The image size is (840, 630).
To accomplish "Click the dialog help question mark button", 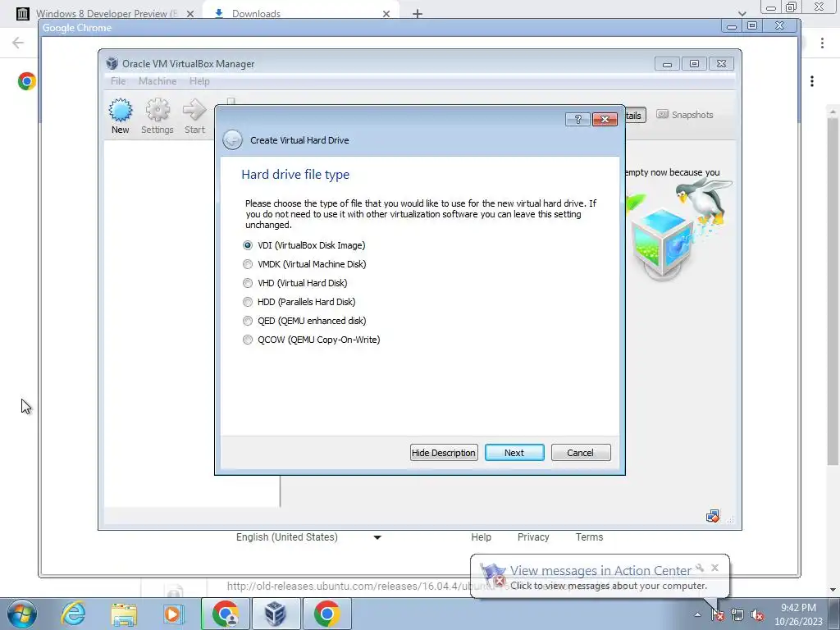I will pyautogui.click(x=577, y=119).
